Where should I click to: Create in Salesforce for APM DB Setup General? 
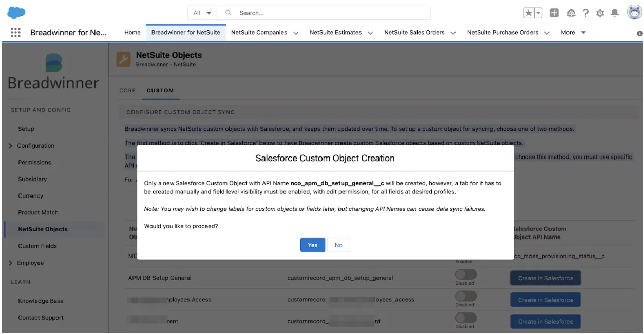pos(545,278)
